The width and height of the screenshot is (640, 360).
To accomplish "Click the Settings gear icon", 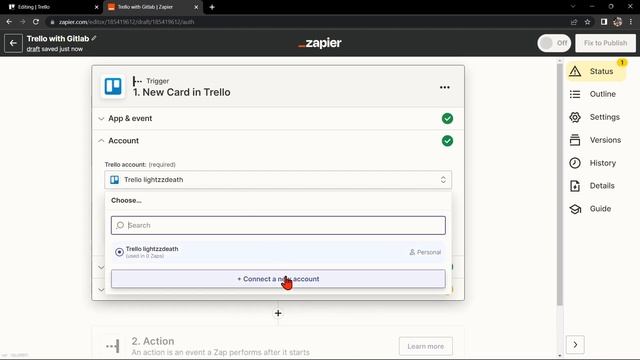I will click(575, 117).
